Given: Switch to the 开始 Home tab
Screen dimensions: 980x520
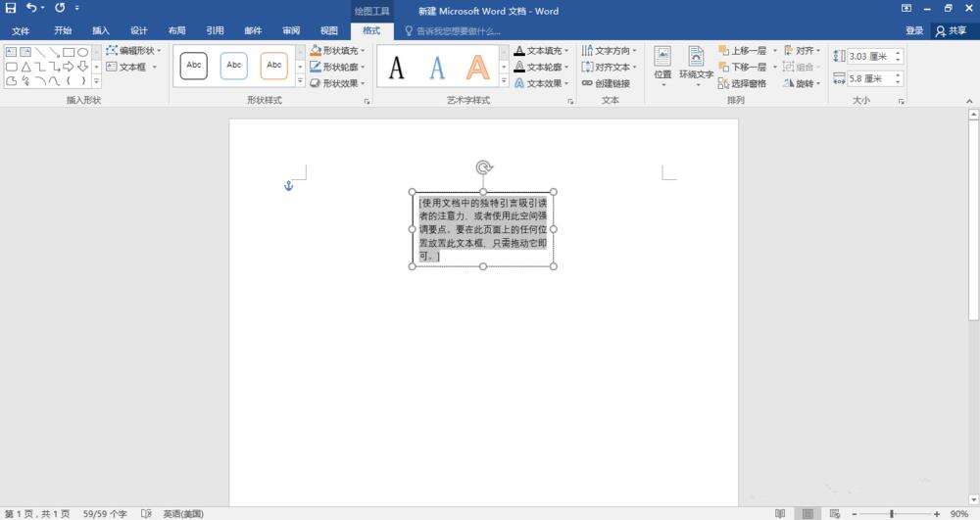Looking at the screenshot, I should click(x=63, y=30).
